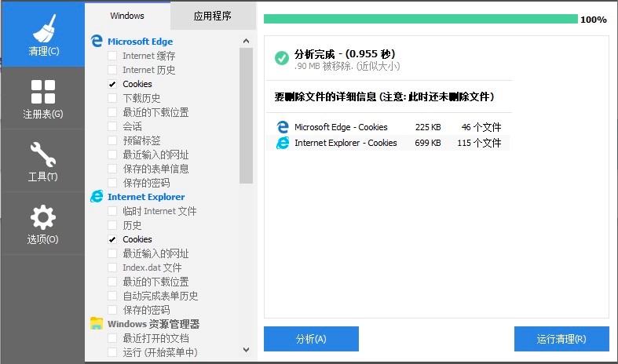Click the Edge icon in the results row
Viewport: 618px width, 364px height.
tap(283, 127)
